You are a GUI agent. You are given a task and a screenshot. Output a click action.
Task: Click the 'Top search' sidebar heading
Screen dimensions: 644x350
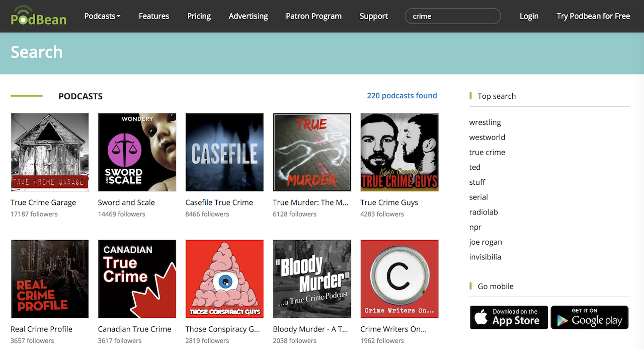click(497, 96)
